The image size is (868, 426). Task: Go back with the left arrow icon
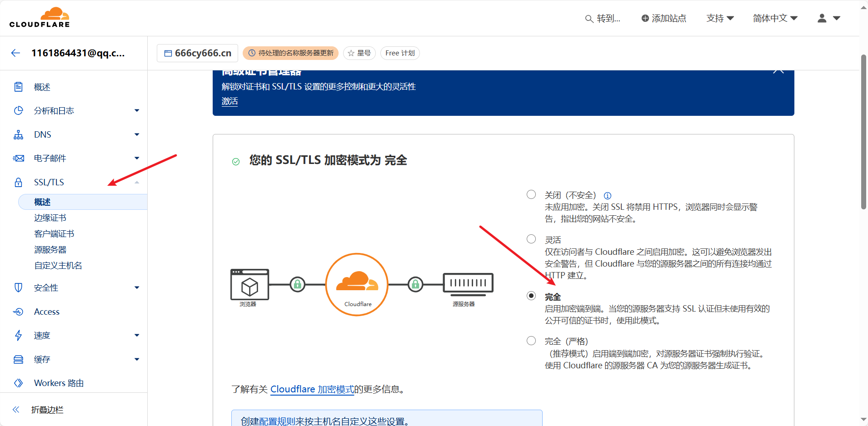(x=15, y=53)
